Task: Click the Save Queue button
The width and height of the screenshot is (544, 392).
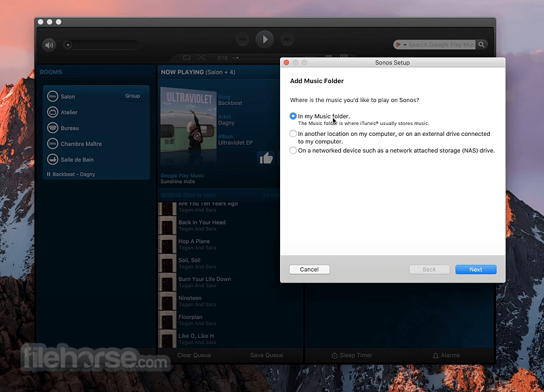Action: (267, 356)
